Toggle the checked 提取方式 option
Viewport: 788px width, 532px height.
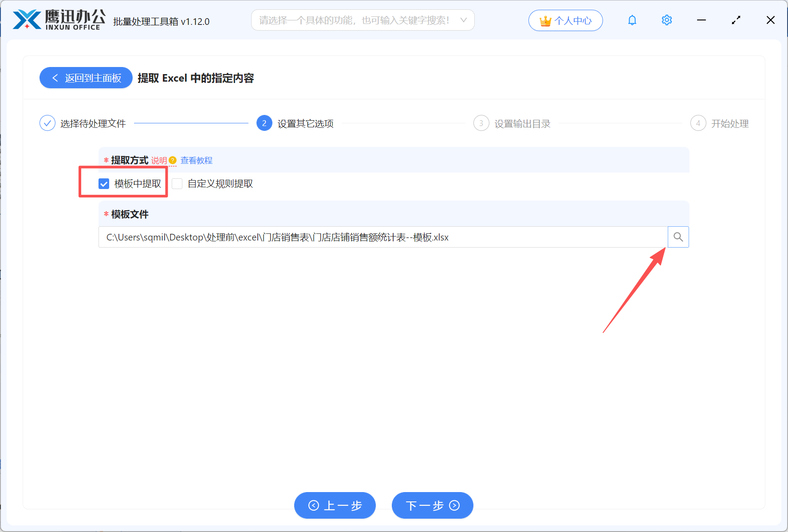(103, 183)
